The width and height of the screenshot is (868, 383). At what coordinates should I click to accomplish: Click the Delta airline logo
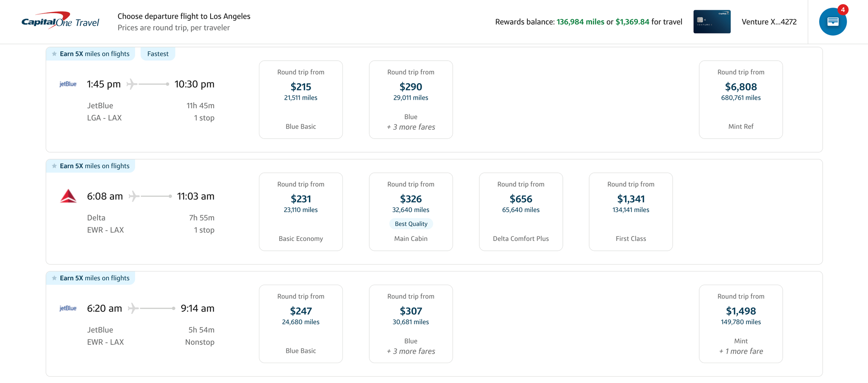click(68, 196)
